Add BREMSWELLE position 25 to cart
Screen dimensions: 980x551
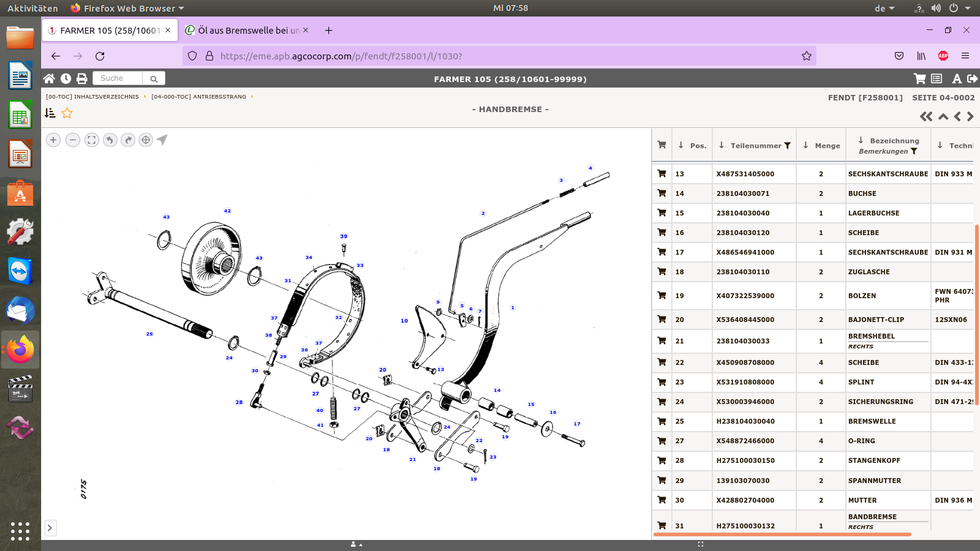click(661, 421)
